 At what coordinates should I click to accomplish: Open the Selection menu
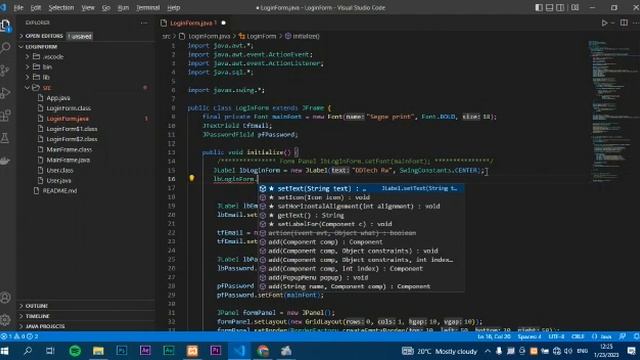point(61,7)
